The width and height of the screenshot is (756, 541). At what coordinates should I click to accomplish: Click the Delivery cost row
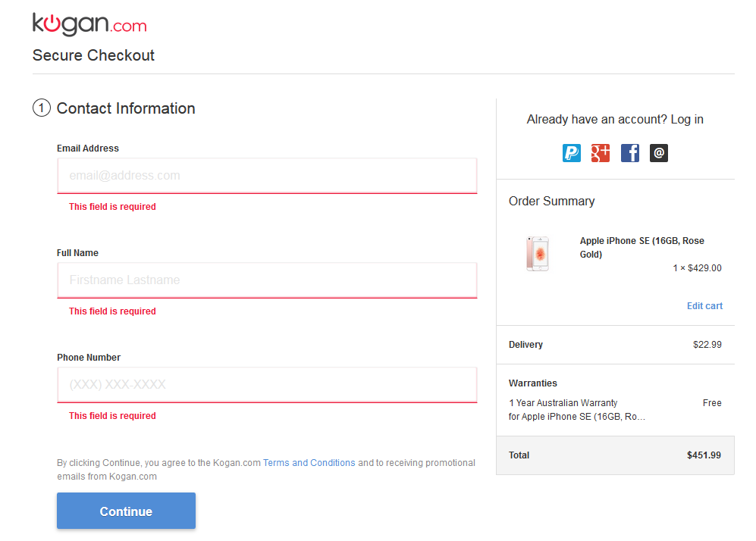tap(615, 345)
